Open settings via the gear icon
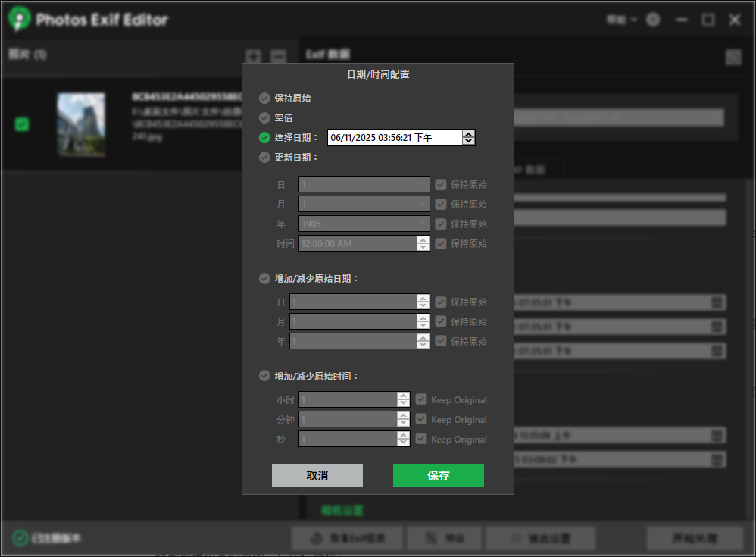The image size is (756, 557). 653,20
